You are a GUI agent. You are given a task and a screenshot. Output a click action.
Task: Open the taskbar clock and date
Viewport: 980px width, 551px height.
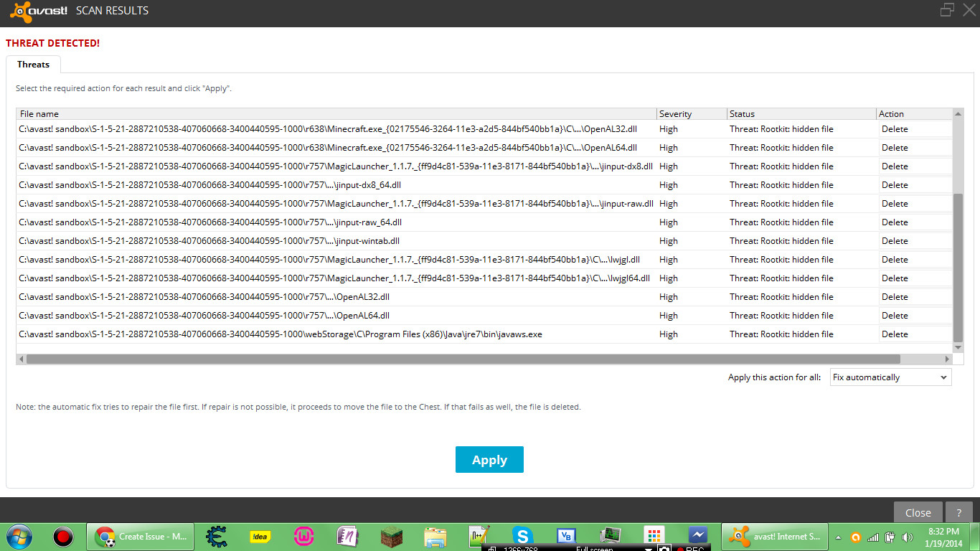click(x=943, y=537)
